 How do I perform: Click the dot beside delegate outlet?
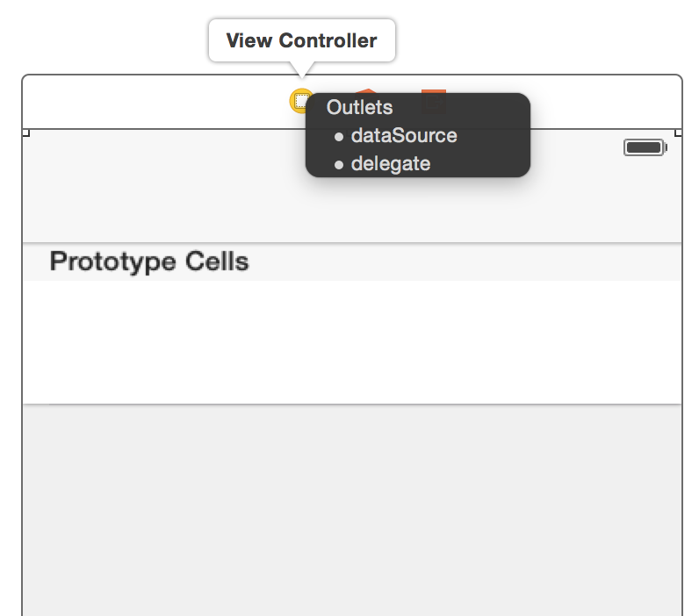click(x=339, y=165)
